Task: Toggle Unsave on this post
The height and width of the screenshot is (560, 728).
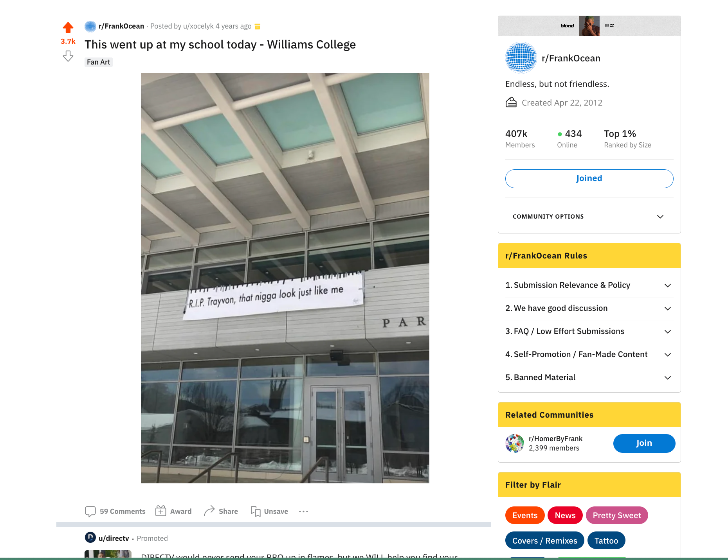Action: [x=269, y=512]
